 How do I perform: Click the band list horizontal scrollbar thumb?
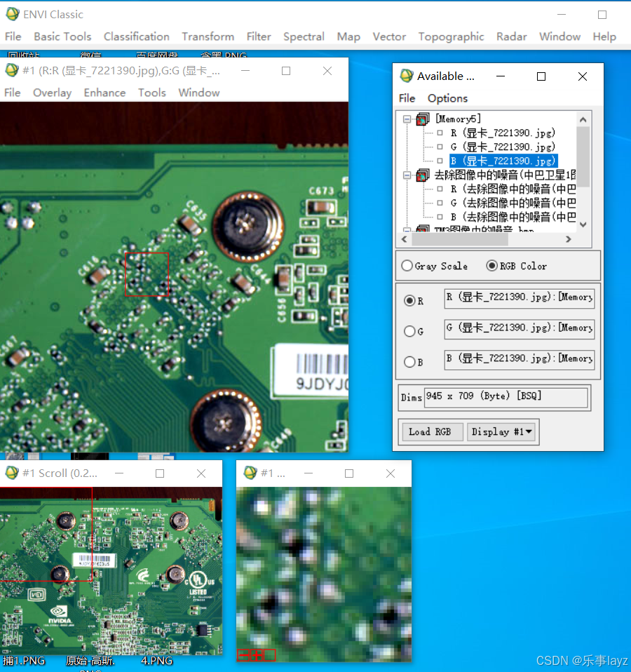460,240
